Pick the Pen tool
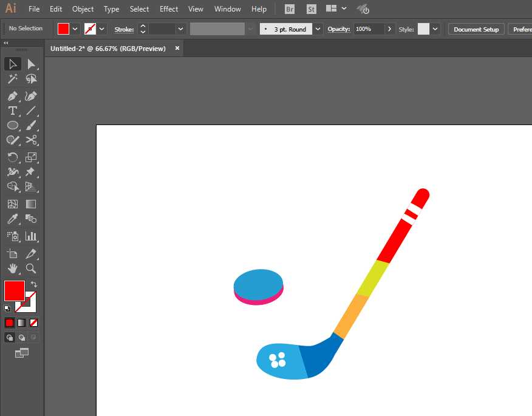Viewport: 532px width, 416px height. [12, 96]
